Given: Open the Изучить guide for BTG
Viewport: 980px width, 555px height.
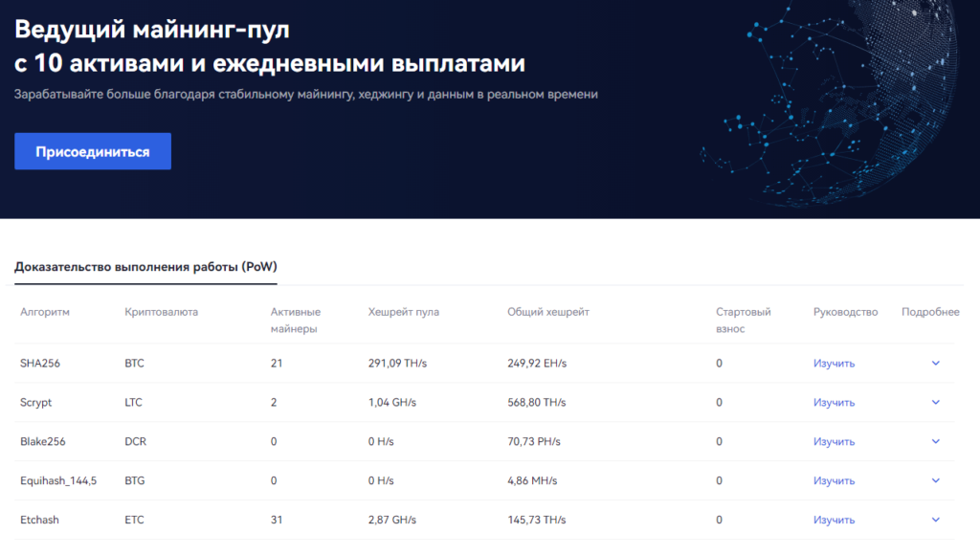Looking at the screenshot, I should click(x=835, y=481).
